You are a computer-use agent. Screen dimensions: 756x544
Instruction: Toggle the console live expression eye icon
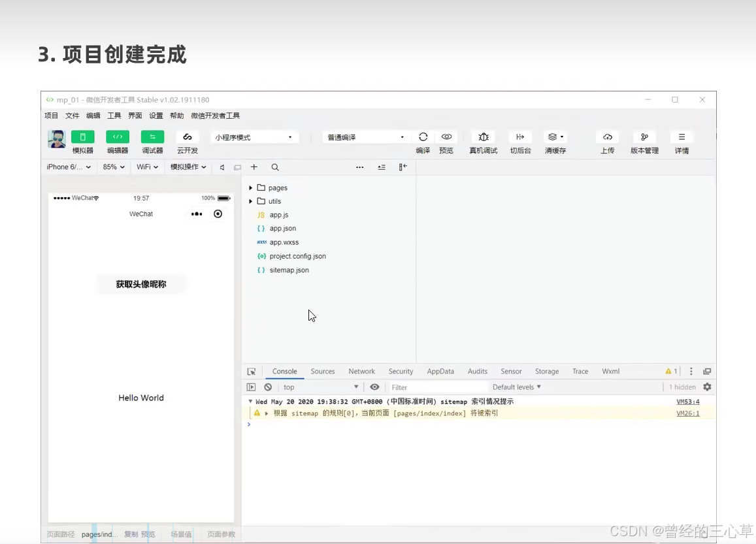pyautogui.click(x=374, y=387)
